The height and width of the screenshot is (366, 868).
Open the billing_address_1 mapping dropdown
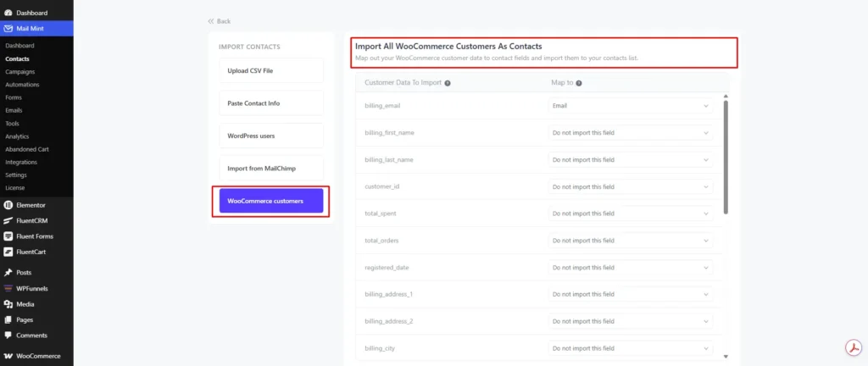(631, 294)
